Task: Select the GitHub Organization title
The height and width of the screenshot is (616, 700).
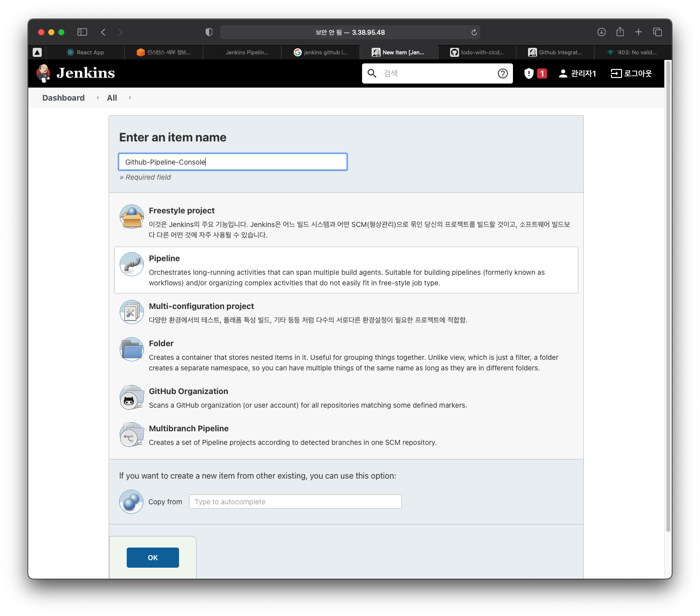Action: [189, 391]
